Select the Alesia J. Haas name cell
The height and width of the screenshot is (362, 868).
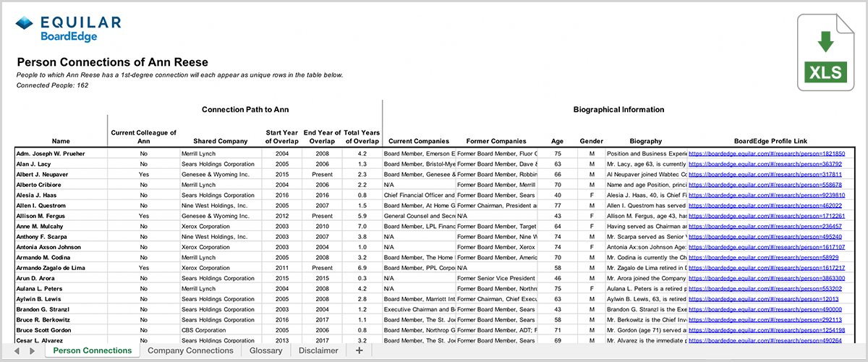tap(61, 195)
